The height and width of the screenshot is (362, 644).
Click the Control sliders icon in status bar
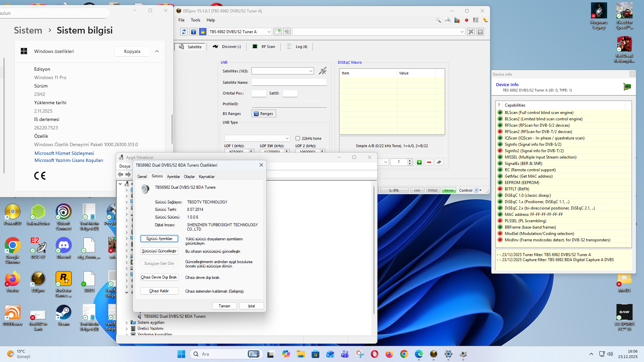point(476,190)
